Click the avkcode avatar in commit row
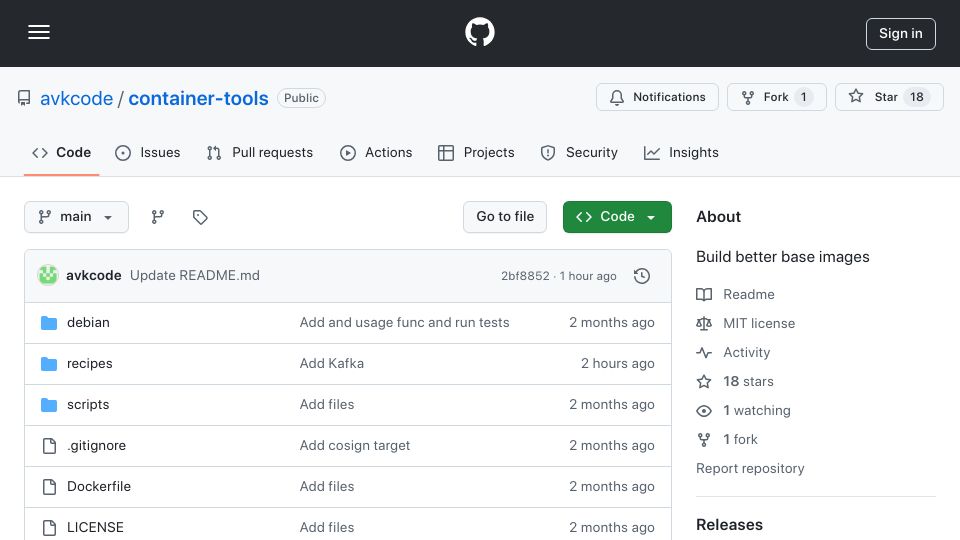The image size is (960, 540). pos(48,276)
